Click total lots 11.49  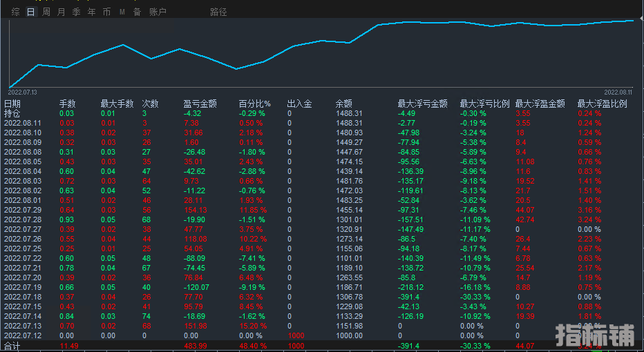(69, 346)
